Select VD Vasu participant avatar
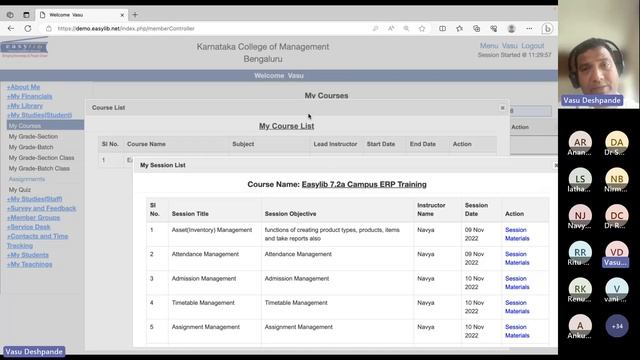This screenshot has width=640, height=360. coord(617,252)
